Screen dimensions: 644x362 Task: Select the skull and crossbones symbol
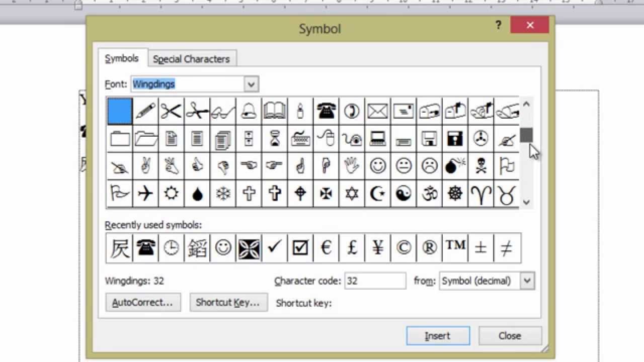[x=481, y=166]
